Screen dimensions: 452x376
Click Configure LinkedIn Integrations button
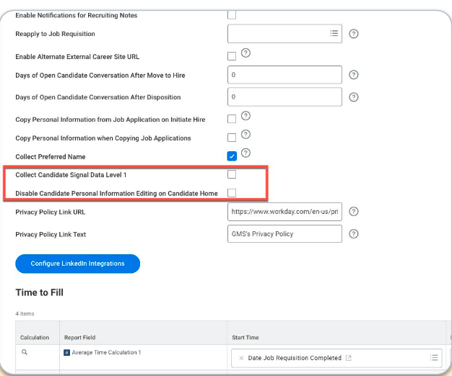coord(78,264)
